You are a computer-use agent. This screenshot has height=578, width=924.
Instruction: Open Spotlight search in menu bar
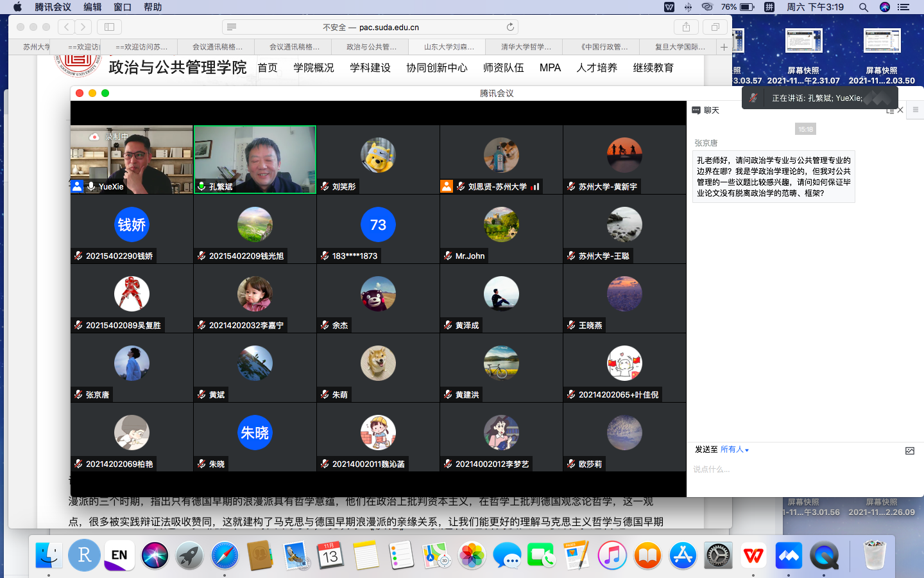[x=864, y=7]
